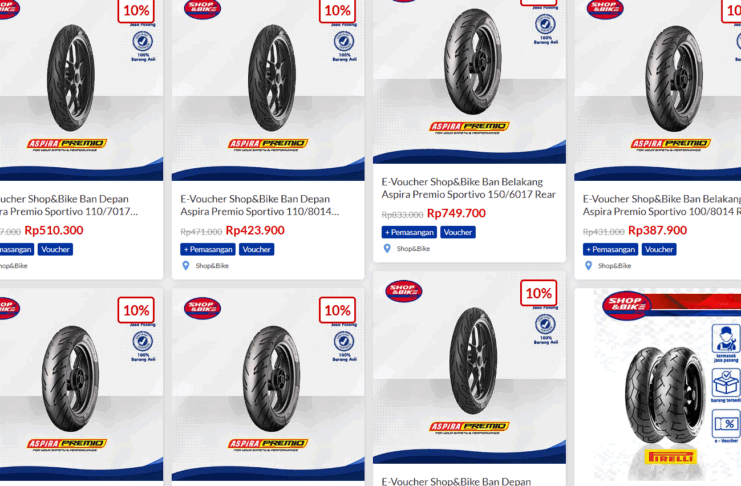The image size is (741, 486).
Task: Click 100% Barang Asli badge on 110/8014 tire
Action: (344, 46)
